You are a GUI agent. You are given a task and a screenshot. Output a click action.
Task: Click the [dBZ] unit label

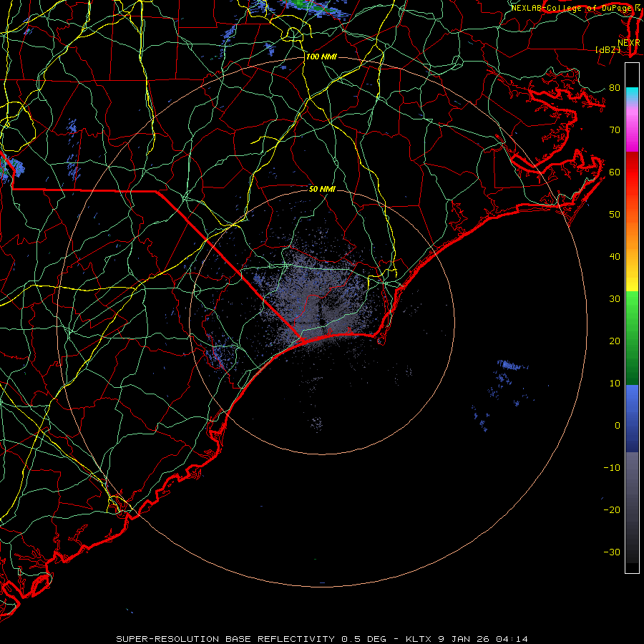coord(608,50)
